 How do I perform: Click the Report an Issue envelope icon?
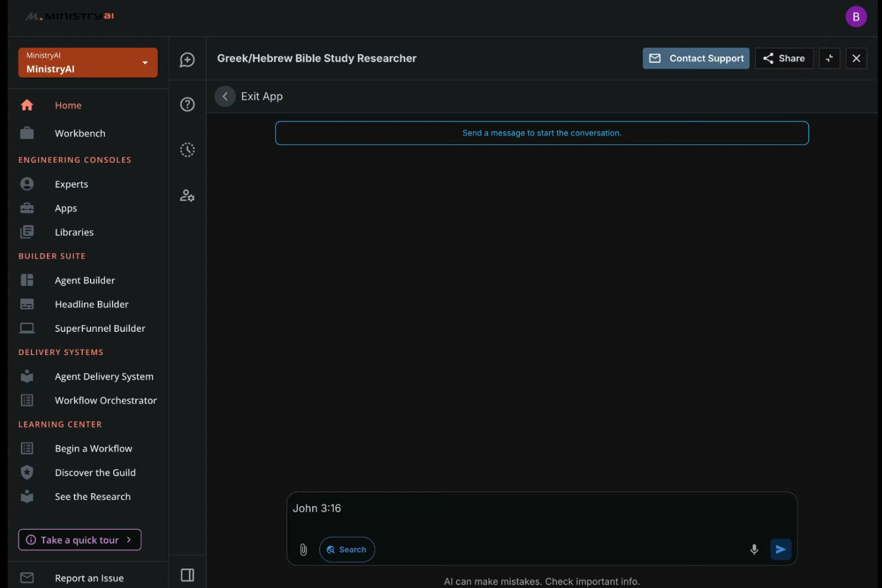point(27,578)
